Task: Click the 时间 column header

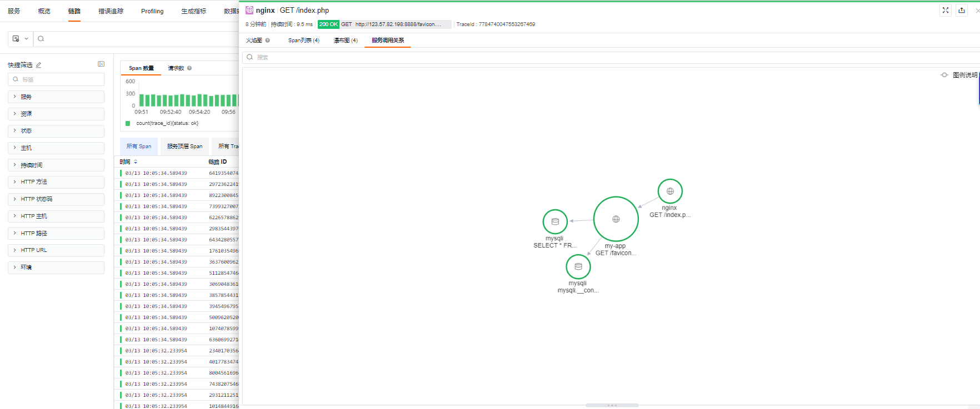Action: pyautogui.click(x=125, y=162)
